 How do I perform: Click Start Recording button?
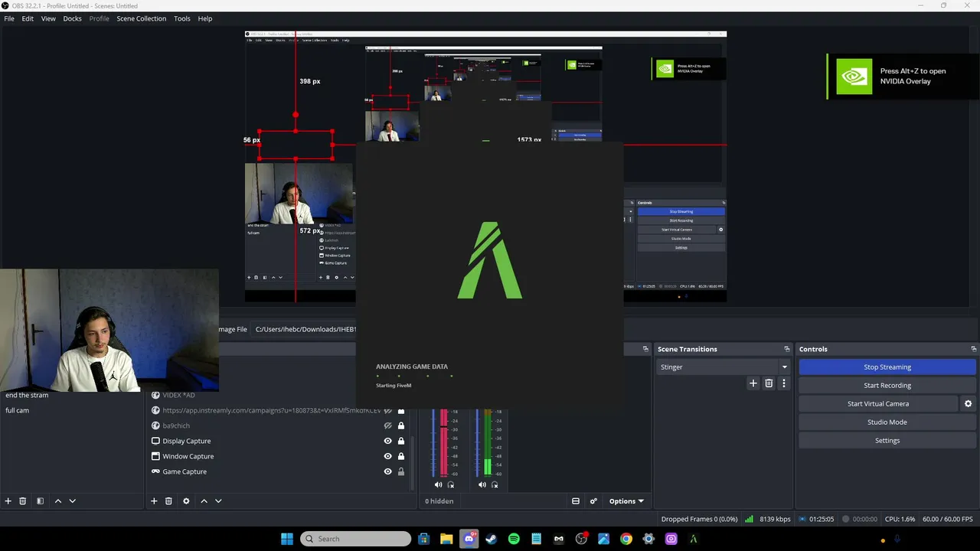coord(887,386)
